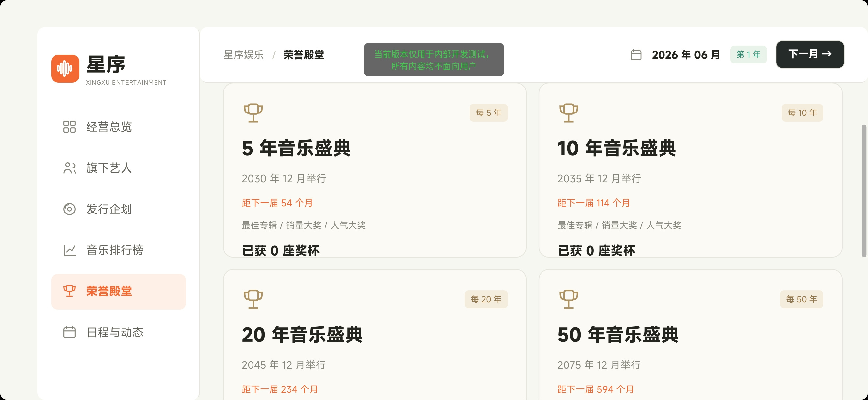Open 音乐排行榜 in the sidebar
868x400 pixels.
pyautogui.click(x=119, y=250)
